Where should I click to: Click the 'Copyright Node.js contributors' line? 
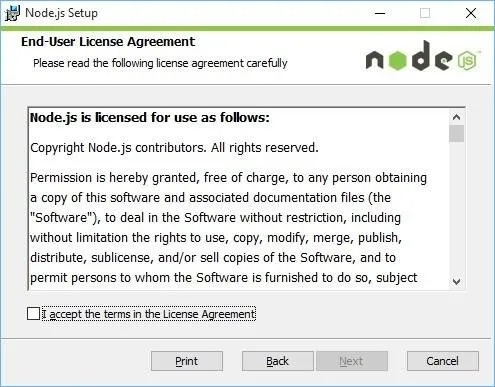point(174,147)
